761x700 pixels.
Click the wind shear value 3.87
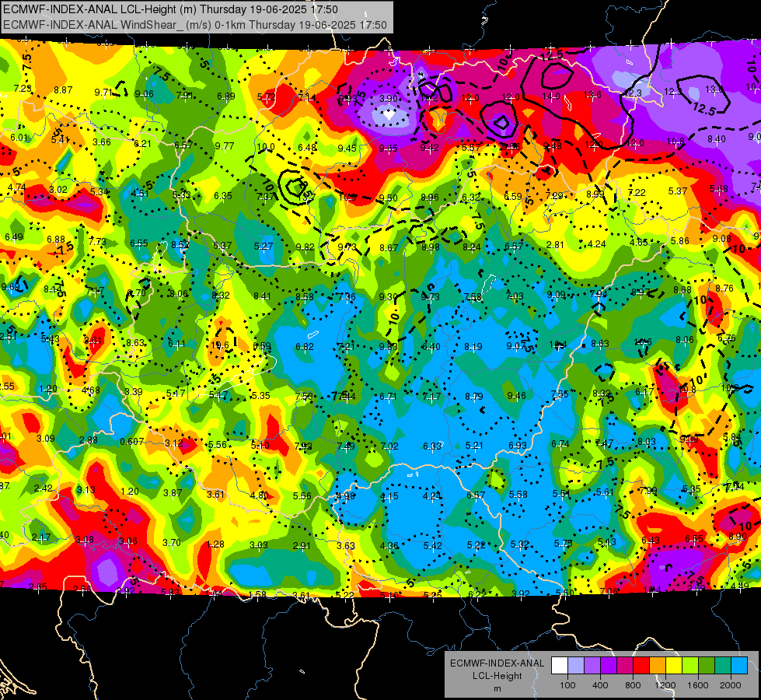tap(173, 492)
